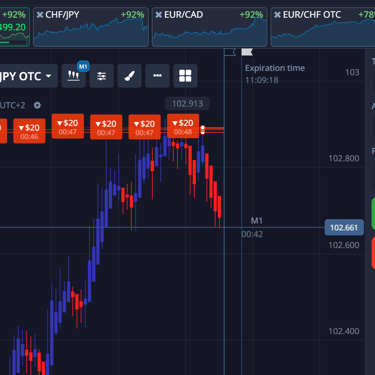This screenshot has width=375, height=375.
Task: Switch to the EUR/CAD tab
Action: pos(210,27)
